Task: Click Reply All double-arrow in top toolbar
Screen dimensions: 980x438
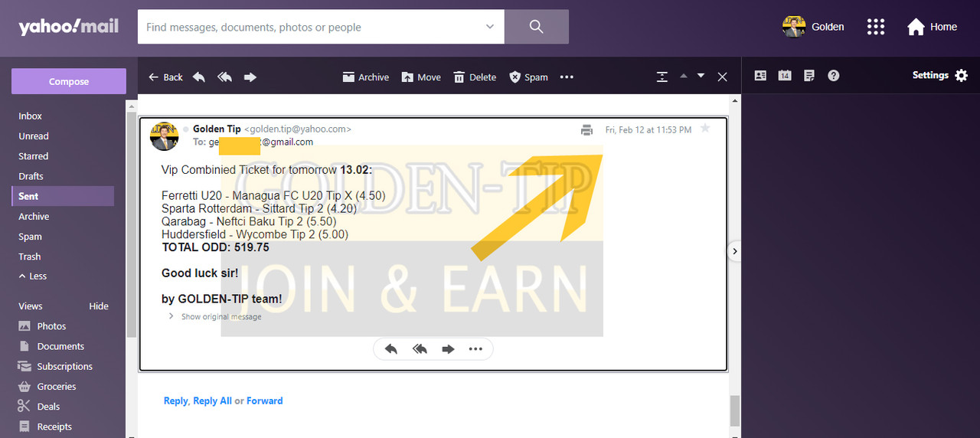Action: pyautogui.click(x=224, y=77)
